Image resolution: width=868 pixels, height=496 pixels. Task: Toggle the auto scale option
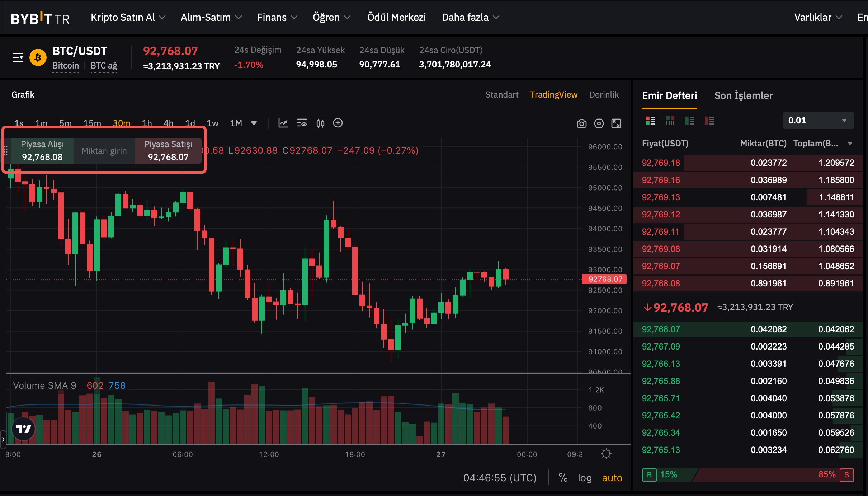coord(612,478)
